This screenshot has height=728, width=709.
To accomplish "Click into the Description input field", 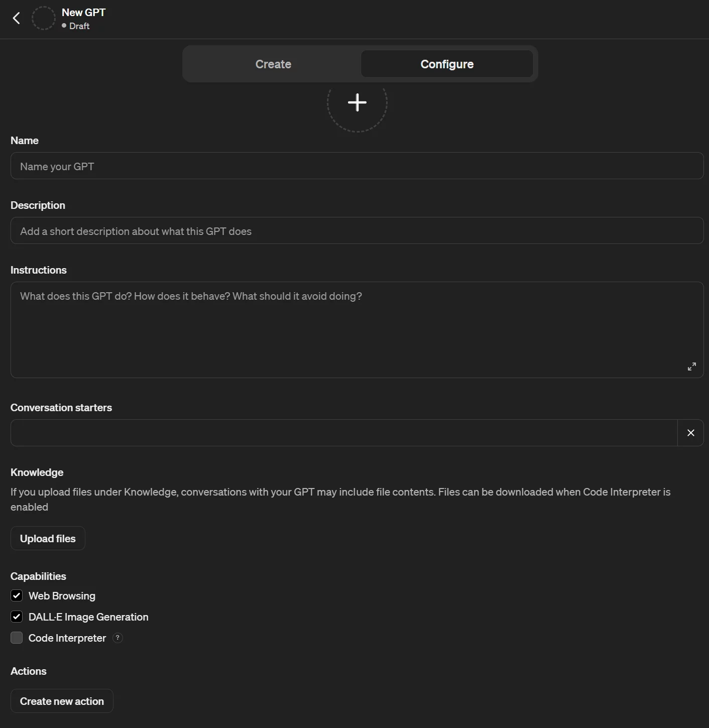I will click(x=357, y=231).
